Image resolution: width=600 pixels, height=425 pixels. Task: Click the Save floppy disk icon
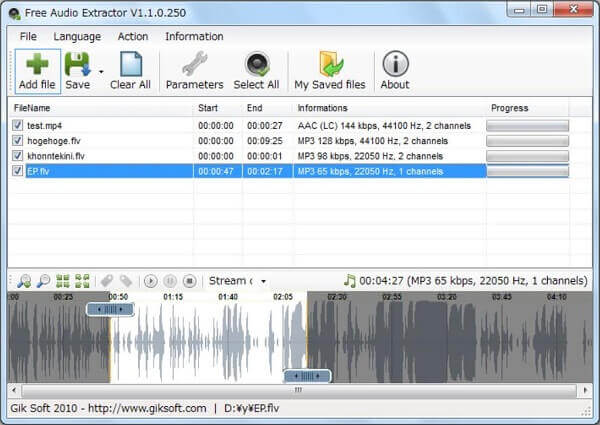[x=77, y=64]
